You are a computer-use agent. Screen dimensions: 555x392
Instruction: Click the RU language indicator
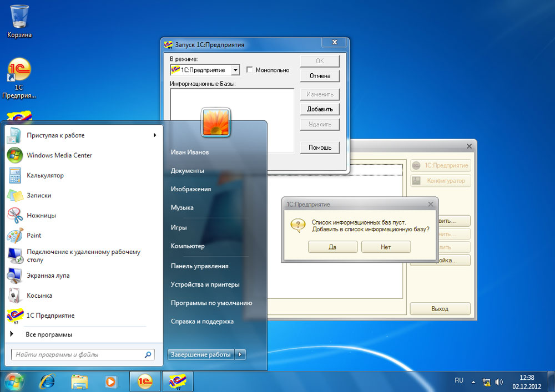(x=458, y=380)
